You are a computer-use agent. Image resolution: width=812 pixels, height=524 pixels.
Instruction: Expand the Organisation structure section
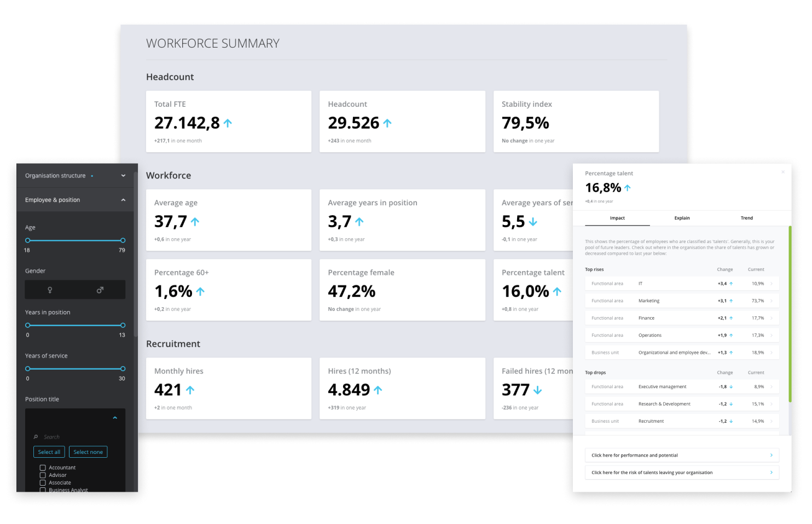(123, 175)
